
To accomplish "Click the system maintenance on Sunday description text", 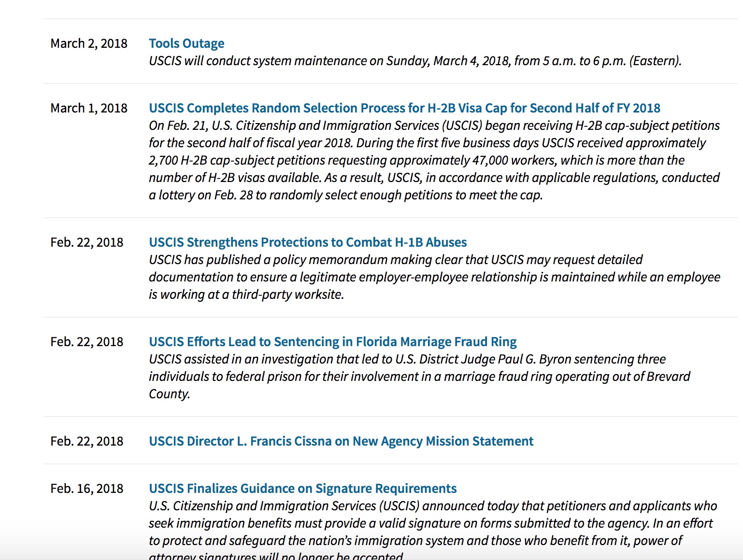I will coord(415,61).
